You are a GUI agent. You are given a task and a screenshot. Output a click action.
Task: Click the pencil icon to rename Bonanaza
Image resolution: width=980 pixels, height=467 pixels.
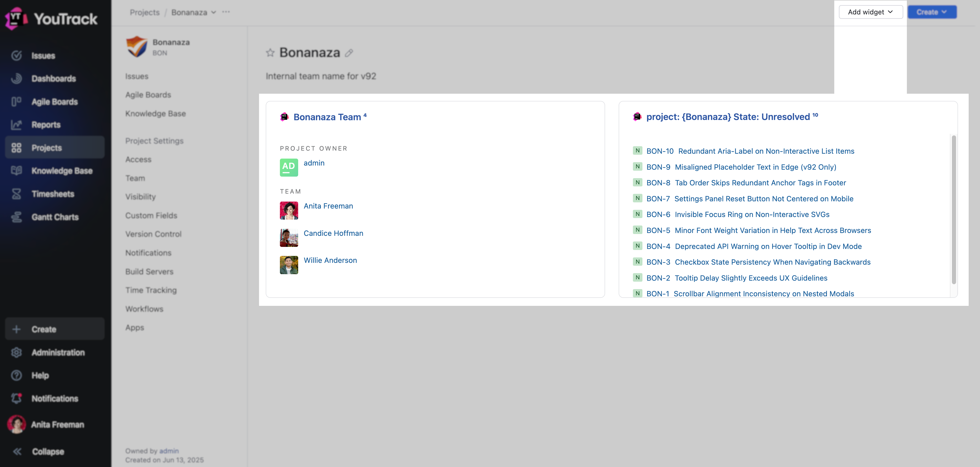click(x=349, y=53)
